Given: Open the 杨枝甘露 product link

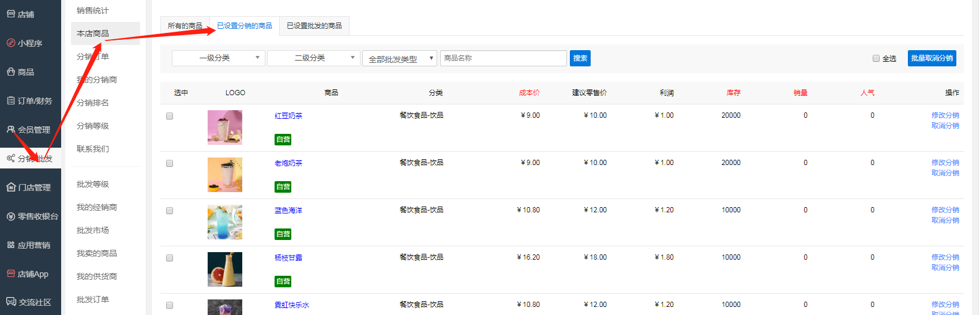Looking at the screenshot, I should (288, 258).
